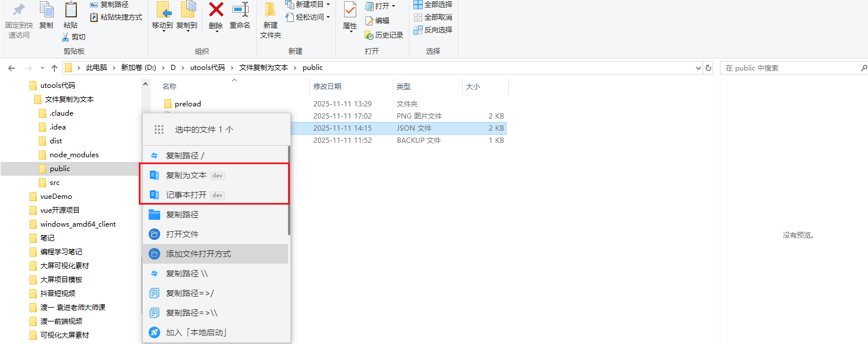Click the utools代码 breadcrumb in address bar

(207, 68)
